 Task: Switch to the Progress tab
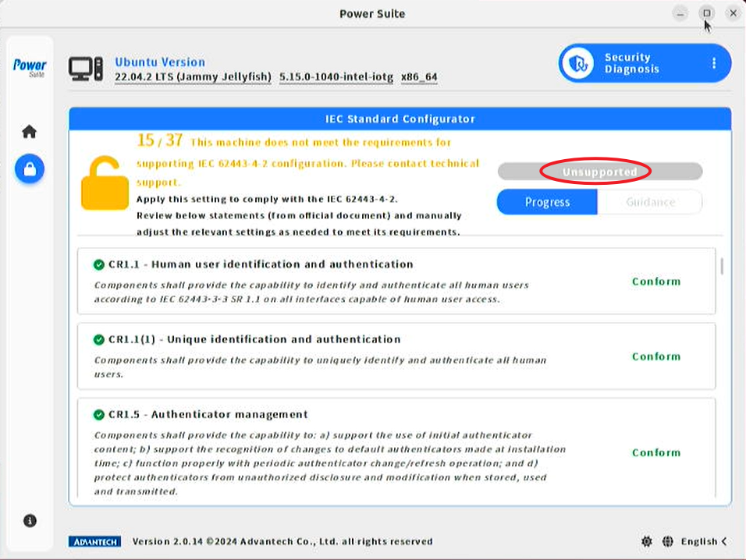pos(547,202)
